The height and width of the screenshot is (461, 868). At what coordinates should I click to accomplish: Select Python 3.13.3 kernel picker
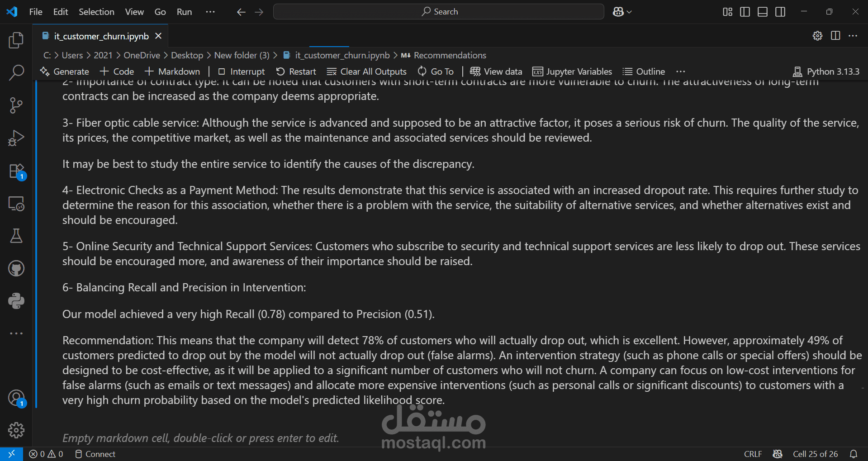click(x=826, y=71)
